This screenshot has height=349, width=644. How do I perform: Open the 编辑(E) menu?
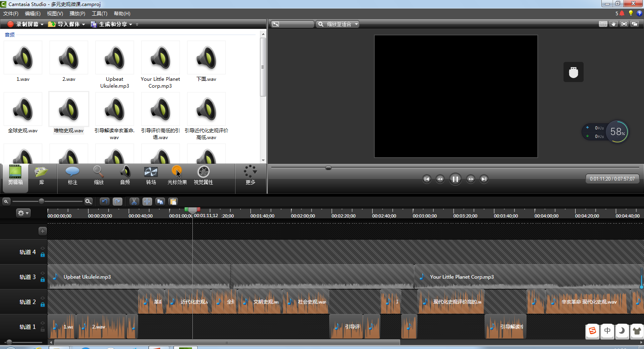[33, 14]
